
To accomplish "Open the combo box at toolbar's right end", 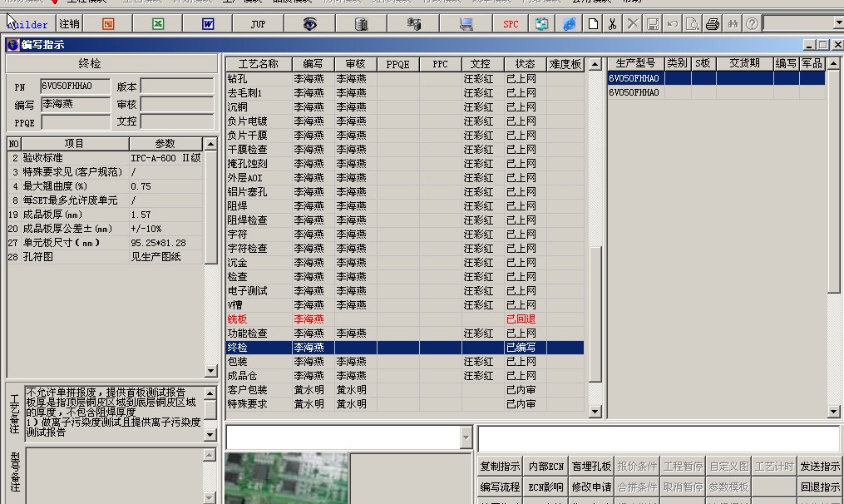I will (x=838, y=23).
